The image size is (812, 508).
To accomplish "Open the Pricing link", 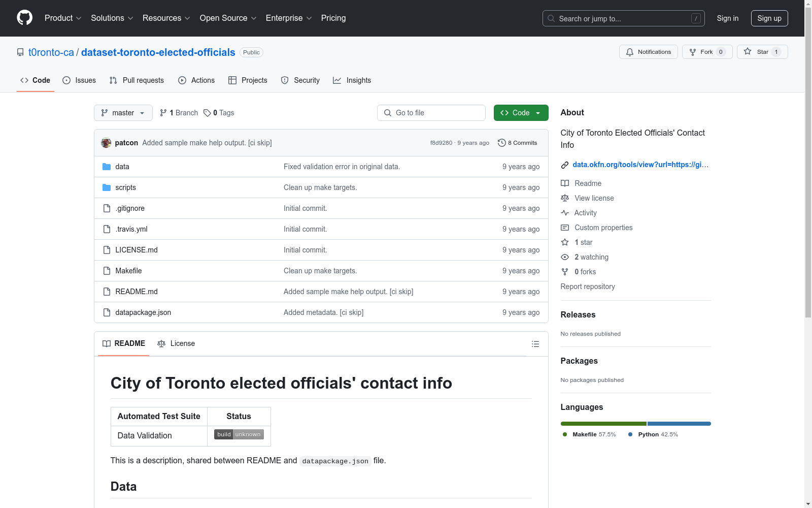I will pyautogui.click(x=333, y=18).
